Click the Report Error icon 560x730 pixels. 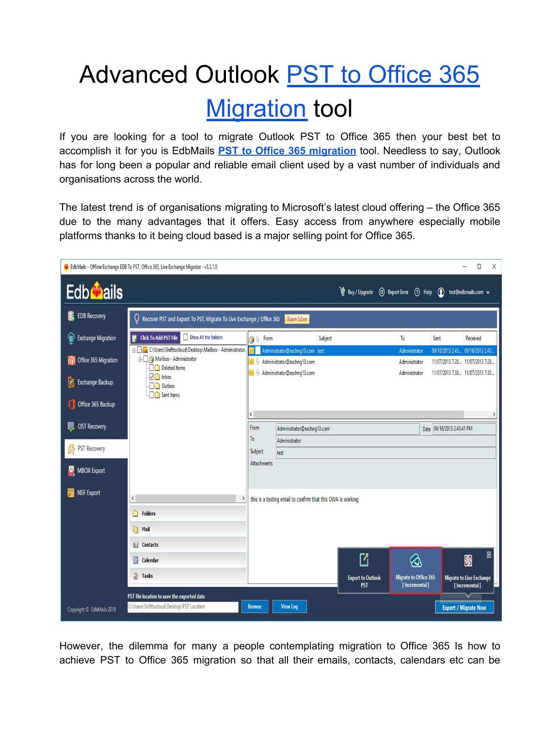(382, 292)
